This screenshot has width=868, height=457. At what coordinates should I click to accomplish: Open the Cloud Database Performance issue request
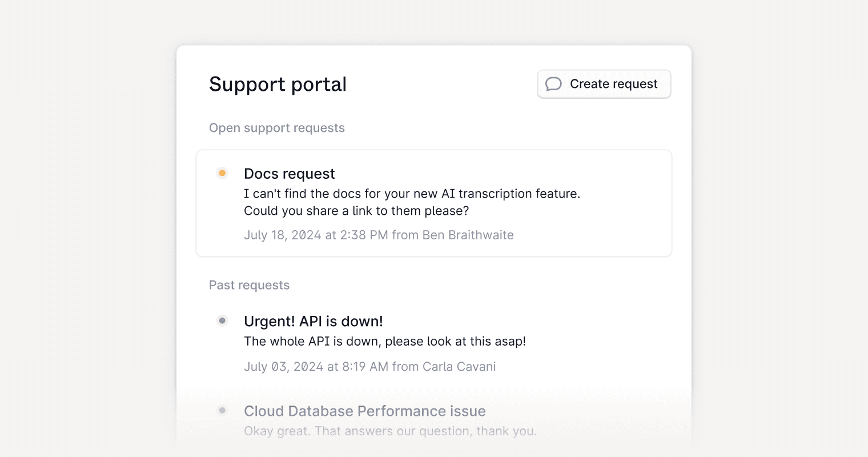pos(364,411)
